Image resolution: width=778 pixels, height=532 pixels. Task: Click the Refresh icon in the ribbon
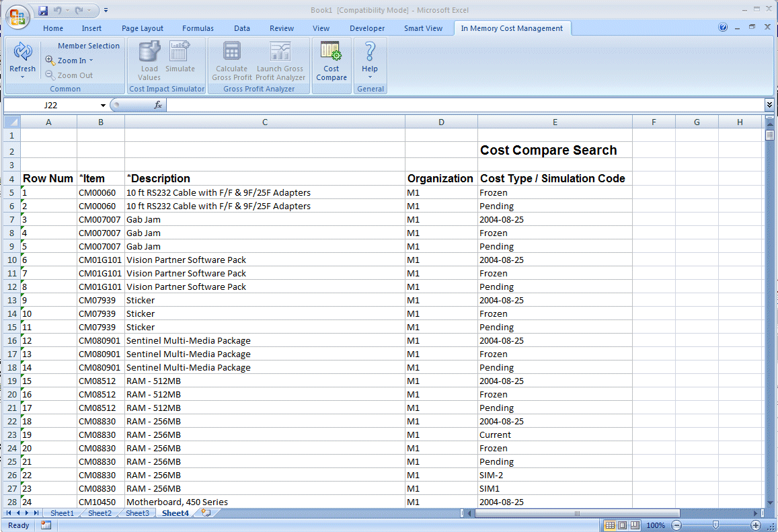[22, 52]
